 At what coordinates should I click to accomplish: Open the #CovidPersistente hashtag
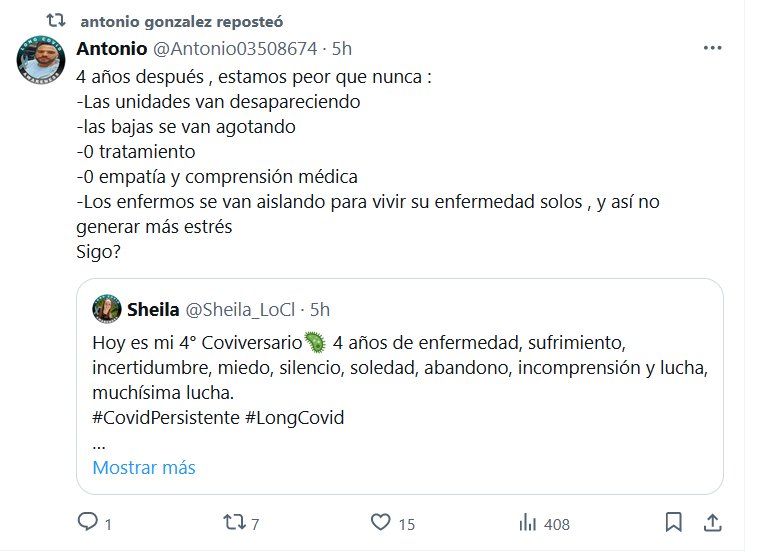[165, 417]
